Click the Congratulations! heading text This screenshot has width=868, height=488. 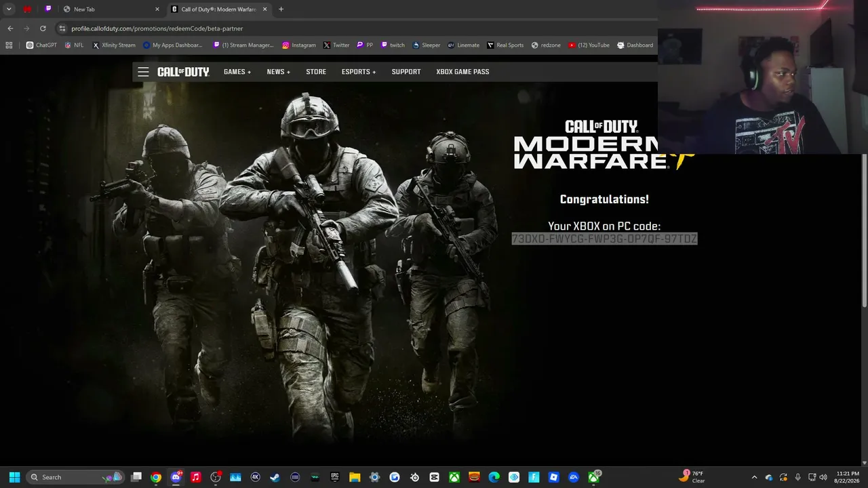604,199
